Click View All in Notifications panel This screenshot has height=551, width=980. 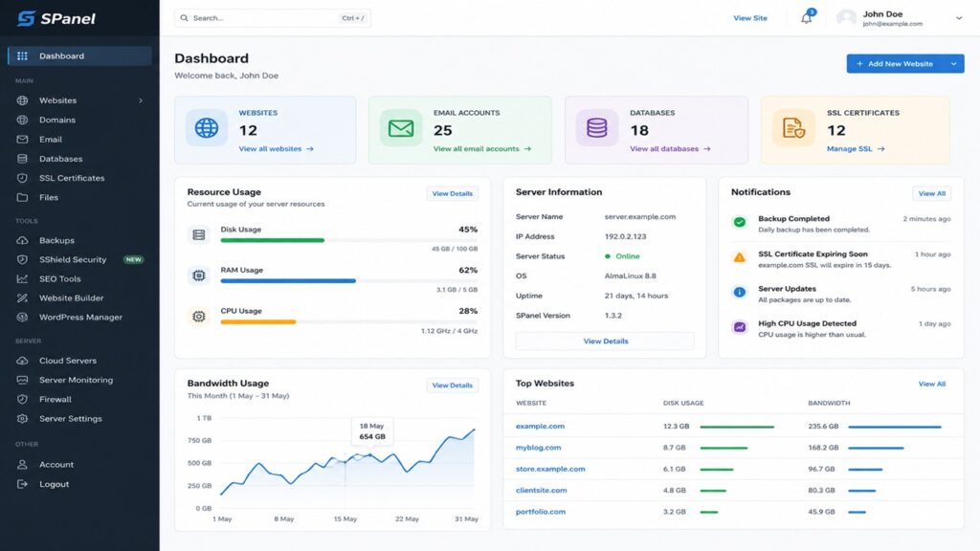click(x=932, y=193)
